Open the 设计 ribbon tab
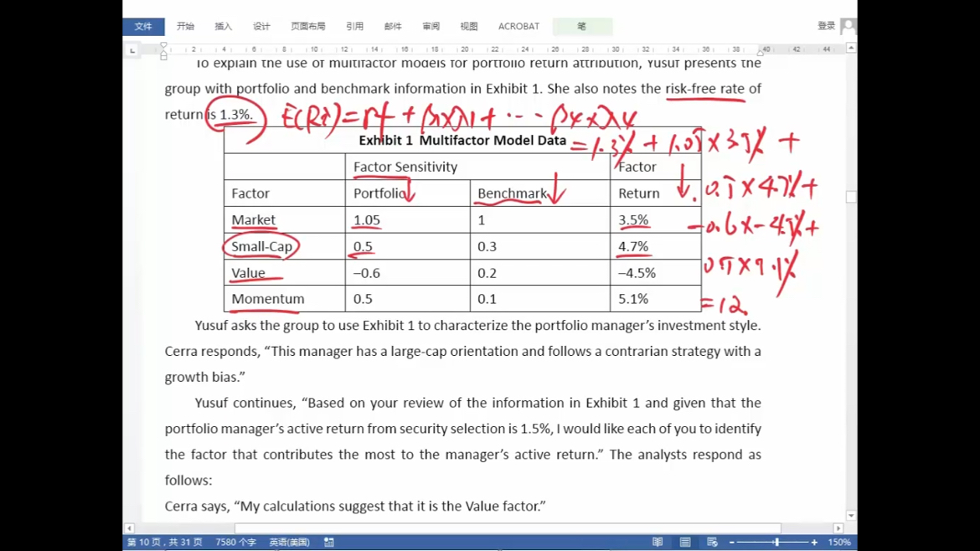The width and height of the screenshot is (980, 551). coord(261,26)
